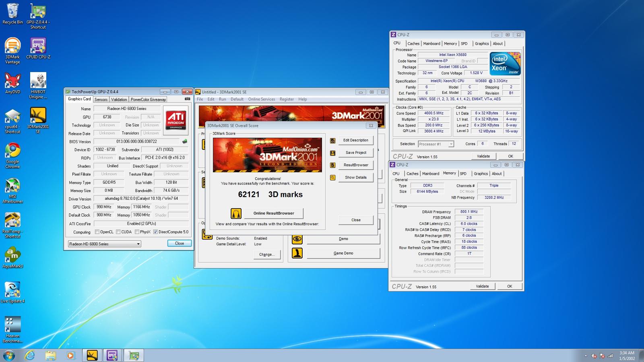Open the Recycle Bin desktop icon
The image size is (644, 362).
point(12,14)
